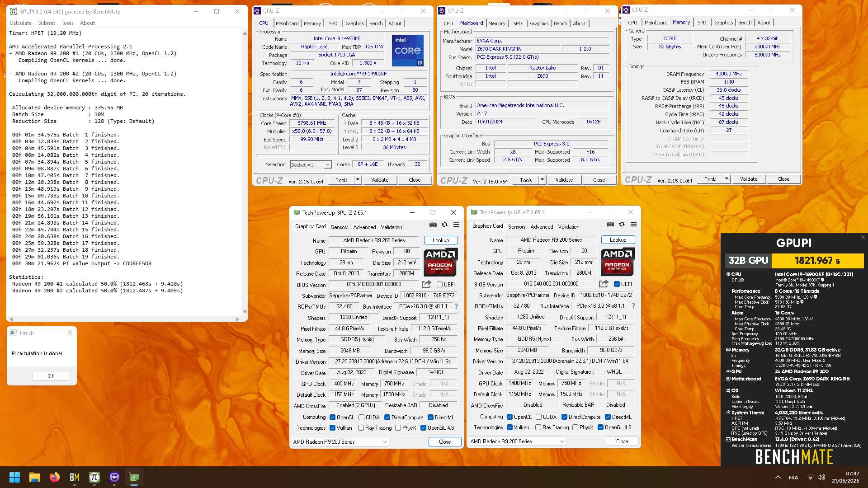
Task: Toggle PhysX checkbox in left GPU-Z
Action: (398, 428)
